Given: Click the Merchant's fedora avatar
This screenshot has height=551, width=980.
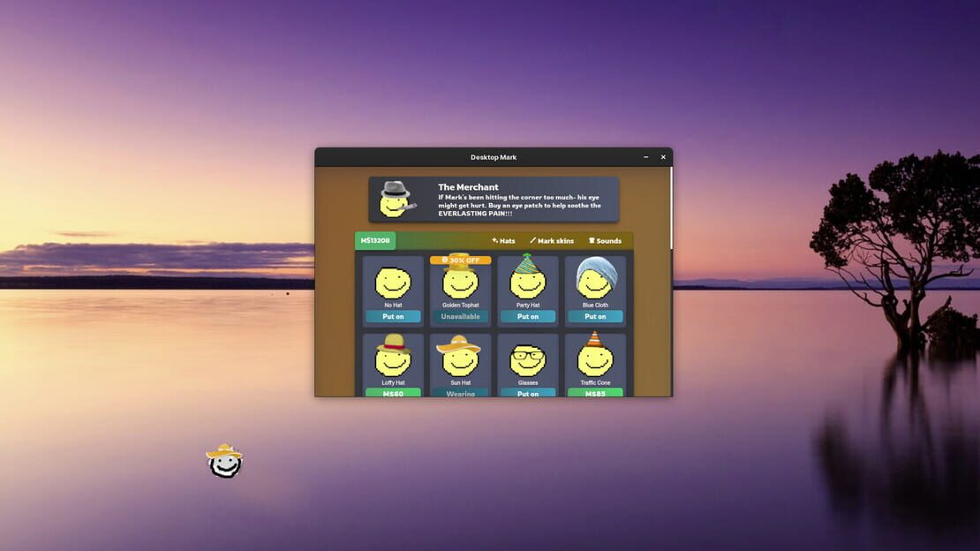Looking at the screenshot, I should coord(396,200).
